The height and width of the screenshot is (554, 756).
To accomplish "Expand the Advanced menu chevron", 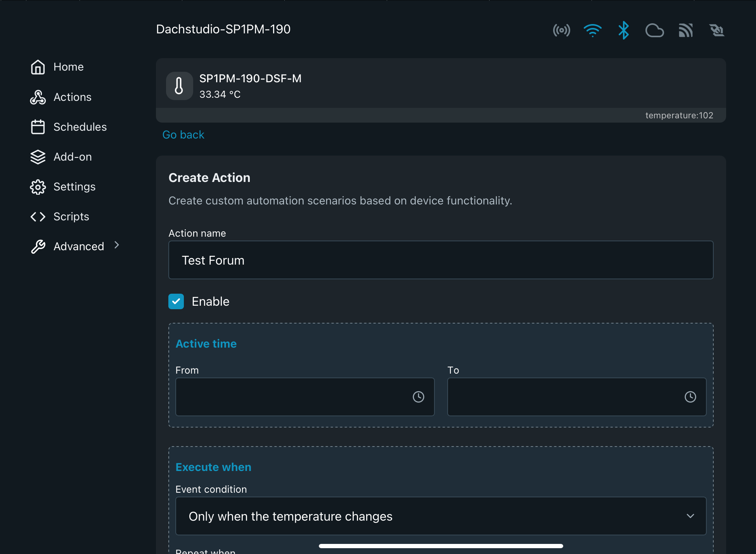I will pos(117,245).
